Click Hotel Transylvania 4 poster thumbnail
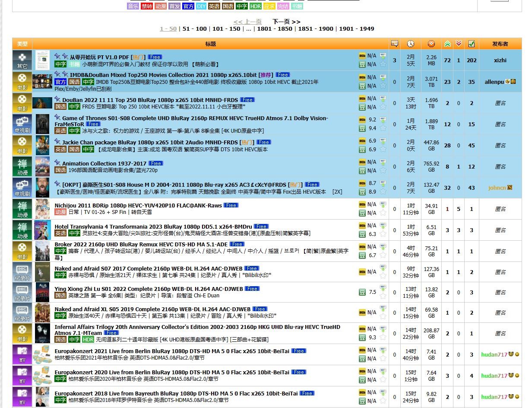This screenshot has height=408, width=532. point(42,230)
